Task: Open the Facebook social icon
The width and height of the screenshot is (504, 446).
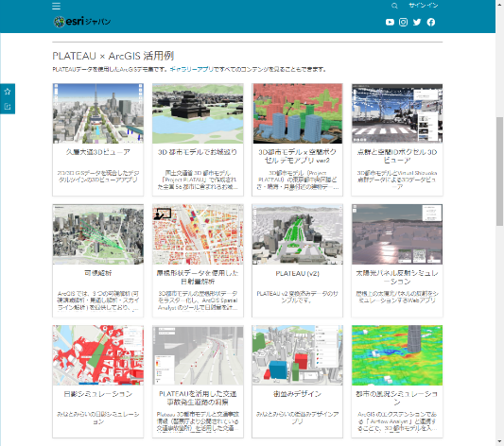Action: [x=430, y=22]
